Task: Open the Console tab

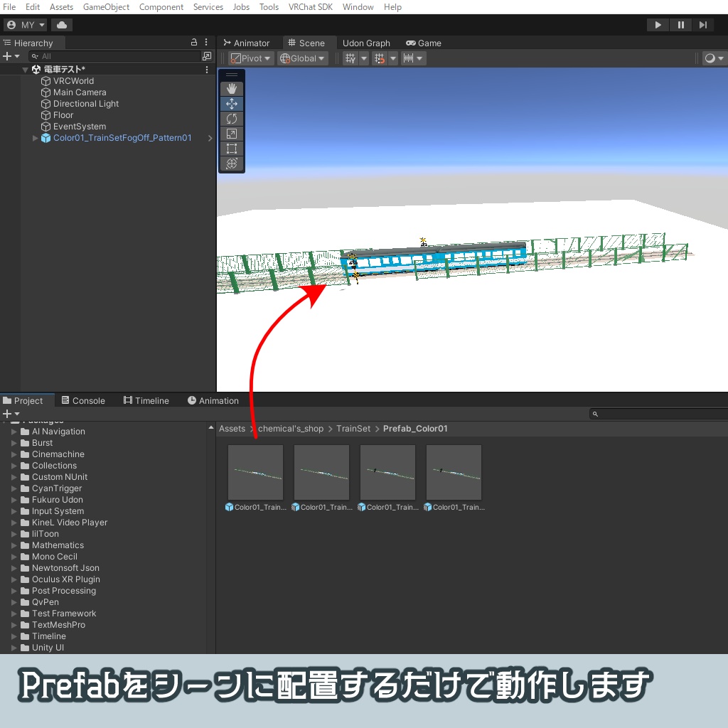Action: (x=84, y=400)
